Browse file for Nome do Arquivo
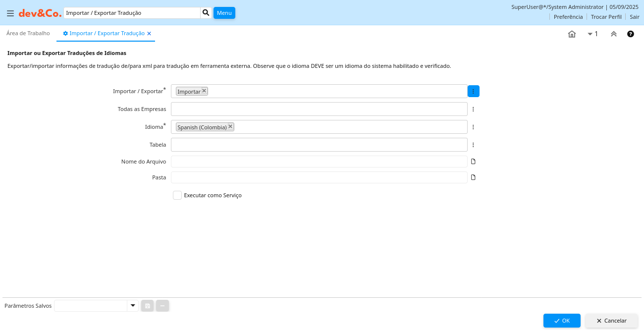644x334 pixels. click(473, 162)
